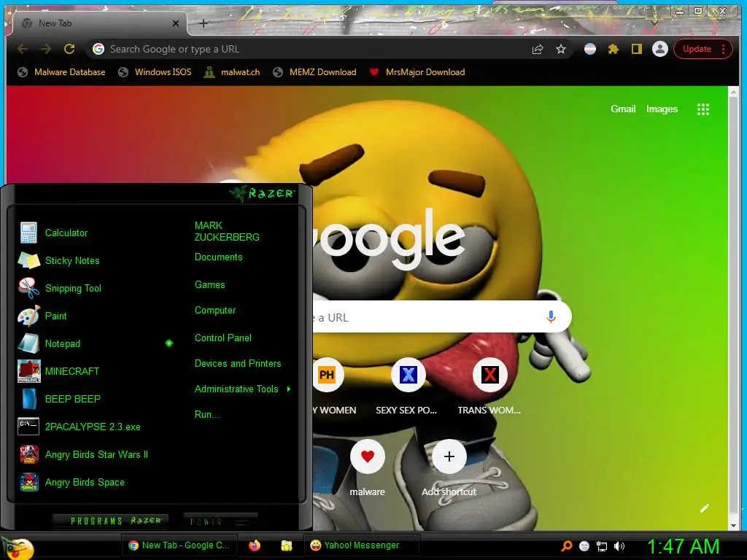This screenshot has height=560, width=747.
Task: Open Chrome's side panel icon
Action: coord(636,49)
